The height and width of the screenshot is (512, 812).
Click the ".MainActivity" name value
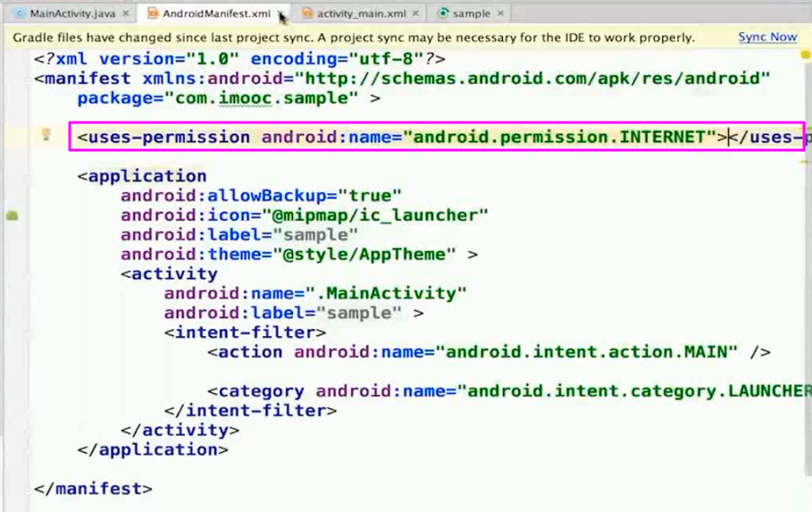click(386, 293)
